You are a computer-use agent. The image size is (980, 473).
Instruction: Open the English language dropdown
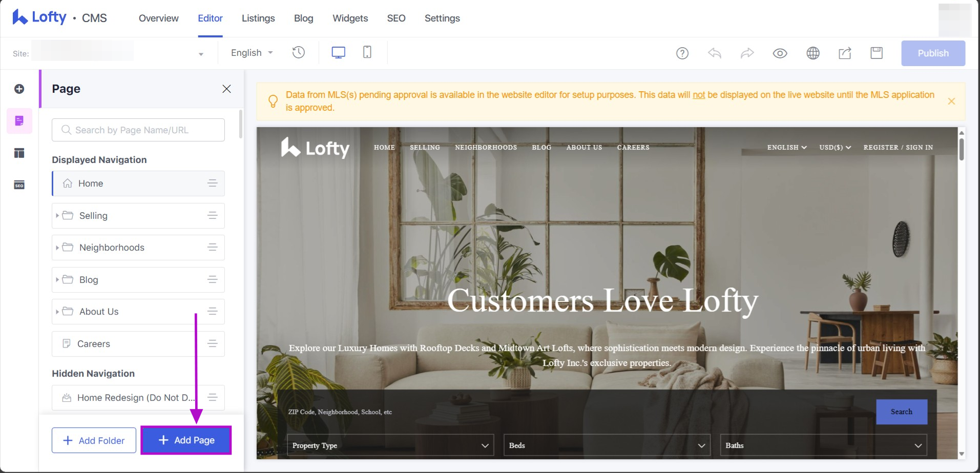[x=252, y=53]
